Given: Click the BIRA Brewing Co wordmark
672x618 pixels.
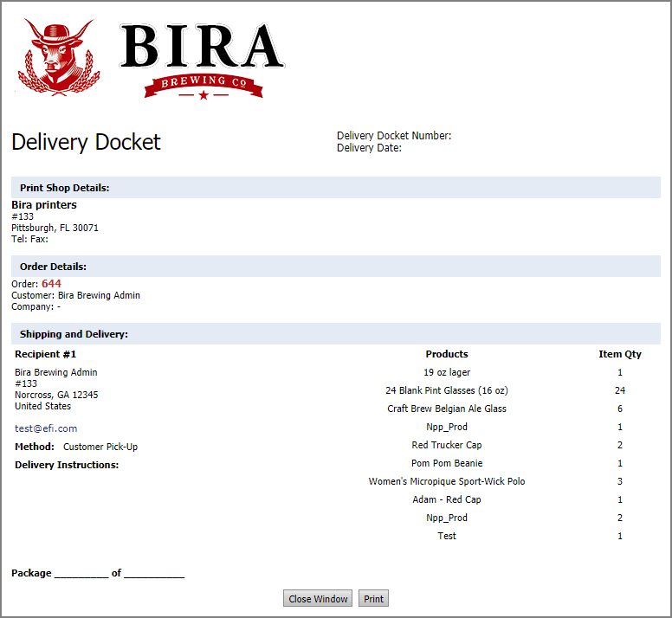Looking at the screenshot, I should point(203,58).
